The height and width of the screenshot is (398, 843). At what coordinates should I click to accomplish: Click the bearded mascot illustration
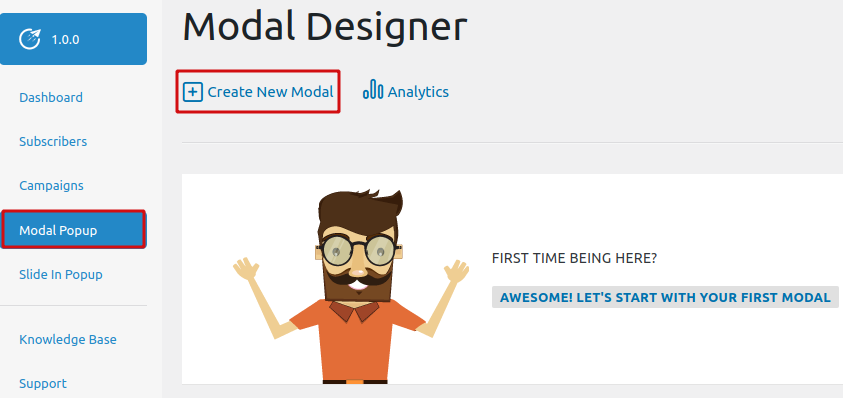[351, 287]
